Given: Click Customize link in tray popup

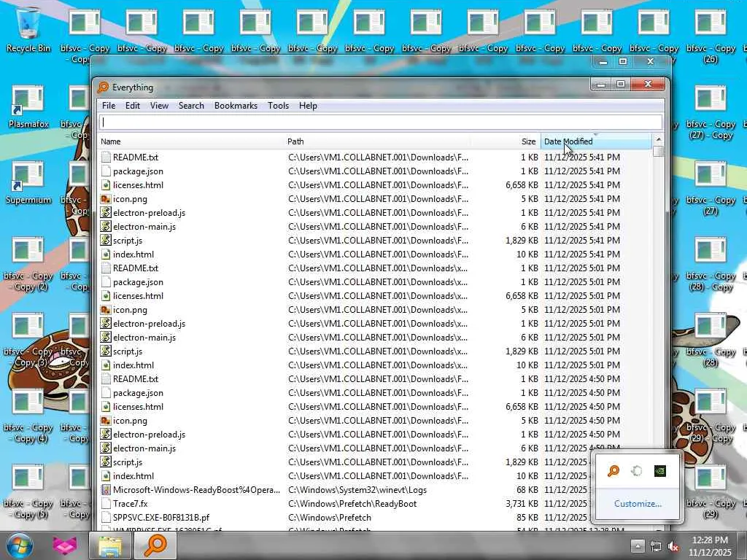Looking at the screenshot, I should point(638,503).
